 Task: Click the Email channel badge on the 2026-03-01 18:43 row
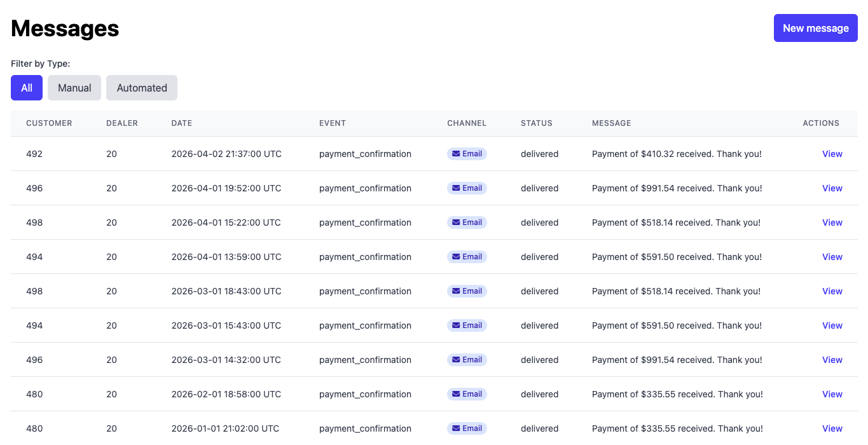(x=467, y=291)
